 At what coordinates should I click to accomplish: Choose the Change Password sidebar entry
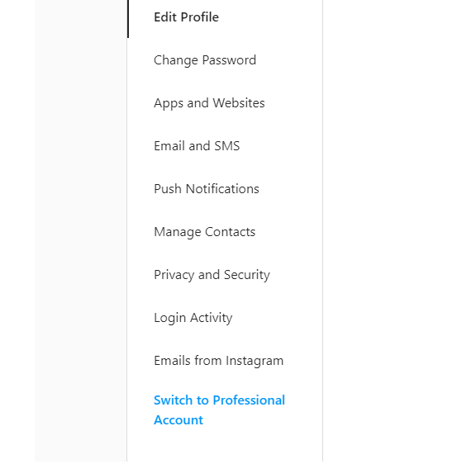(205, 60)
